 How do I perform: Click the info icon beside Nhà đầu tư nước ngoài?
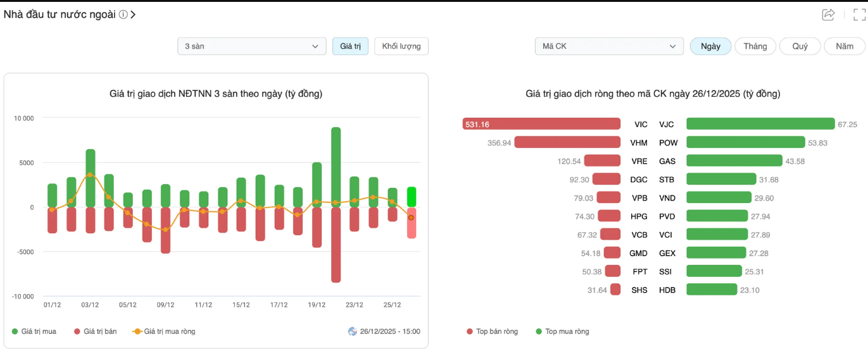tap(123, 15)
